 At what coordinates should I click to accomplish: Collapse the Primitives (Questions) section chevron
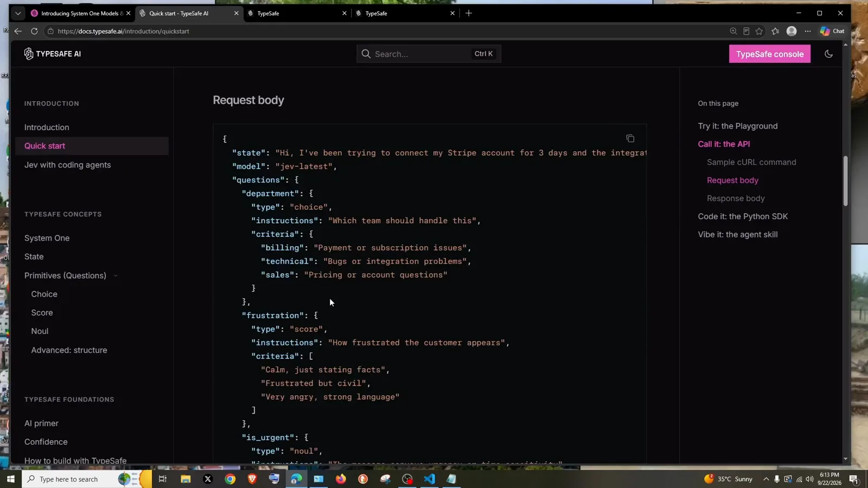[116, 276]
